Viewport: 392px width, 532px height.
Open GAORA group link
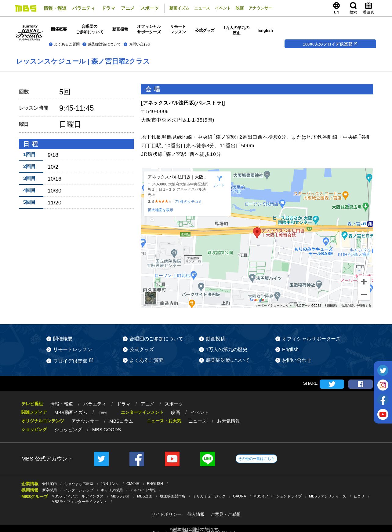click(239, 496)
